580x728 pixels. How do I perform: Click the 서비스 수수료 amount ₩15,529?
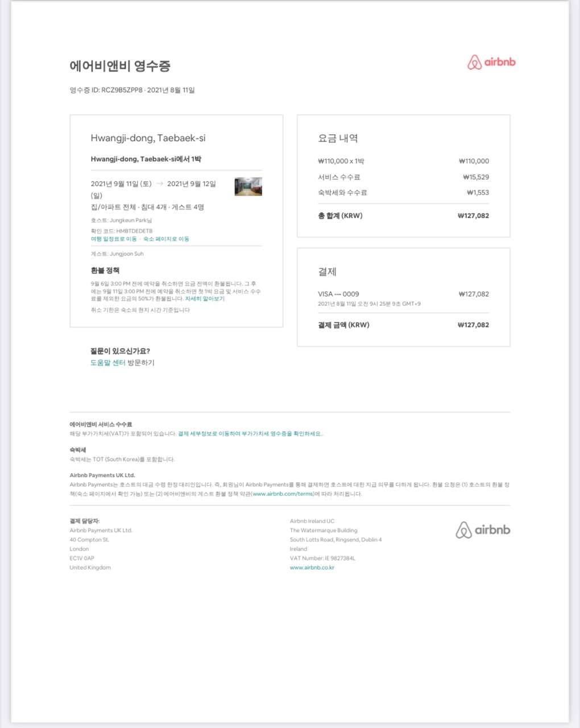[x=476, y=177]
